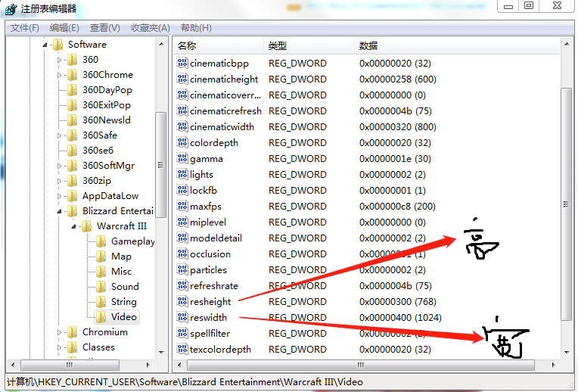Select the 360NewsId key

pos(106,120)
